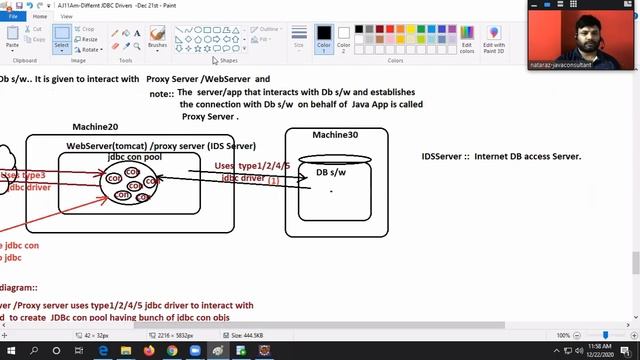Open File Explorer from the taskbar
Image resolution: width=640 pixels, height=360 pixels.
(126, 351)
